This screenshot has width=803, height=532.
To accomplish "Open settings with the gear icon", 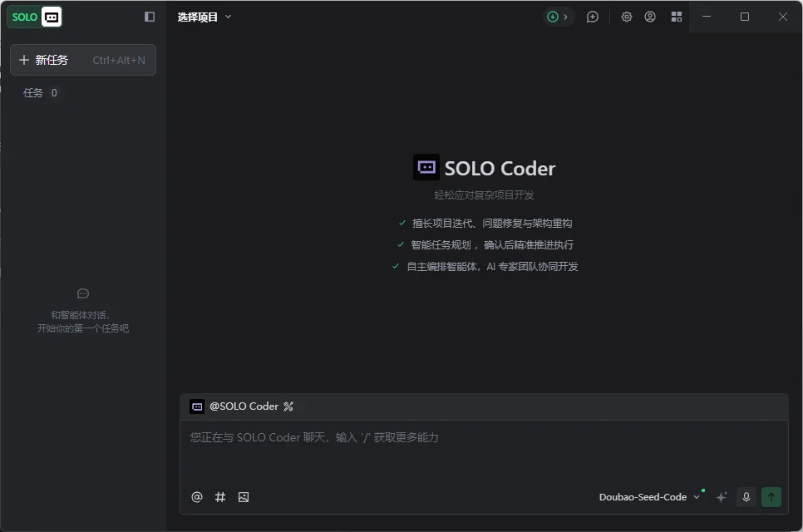I will pyautogui.click(x=627, y=17).
